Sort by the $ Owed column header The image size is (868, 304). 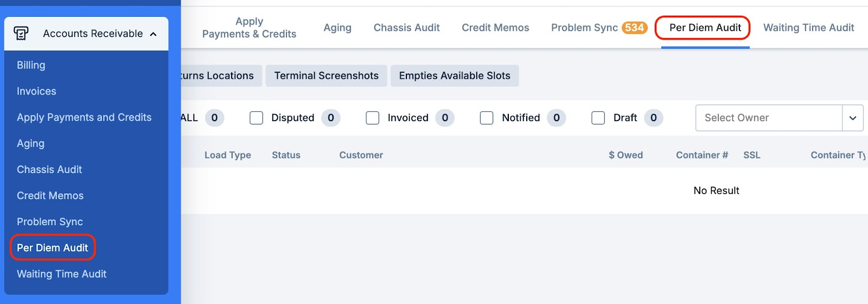[626, 155]
